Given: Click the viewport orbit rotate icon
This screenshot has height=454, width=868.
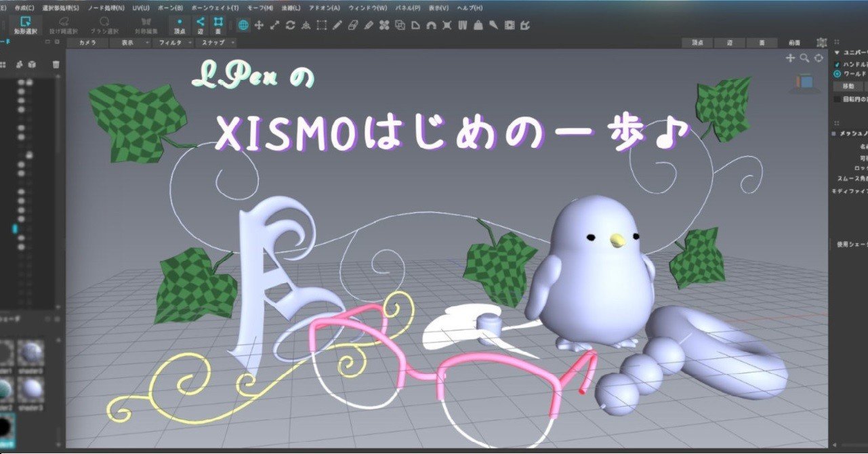Looking at the screenshot, I should pyautogui.click(x=819, y=58).
